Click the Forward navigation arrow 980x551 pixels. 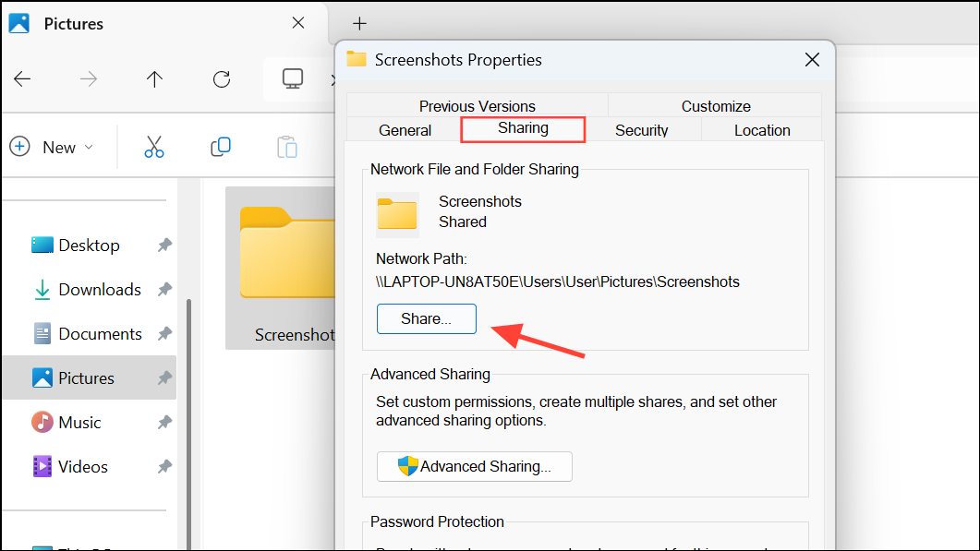[x=89, y=79]
